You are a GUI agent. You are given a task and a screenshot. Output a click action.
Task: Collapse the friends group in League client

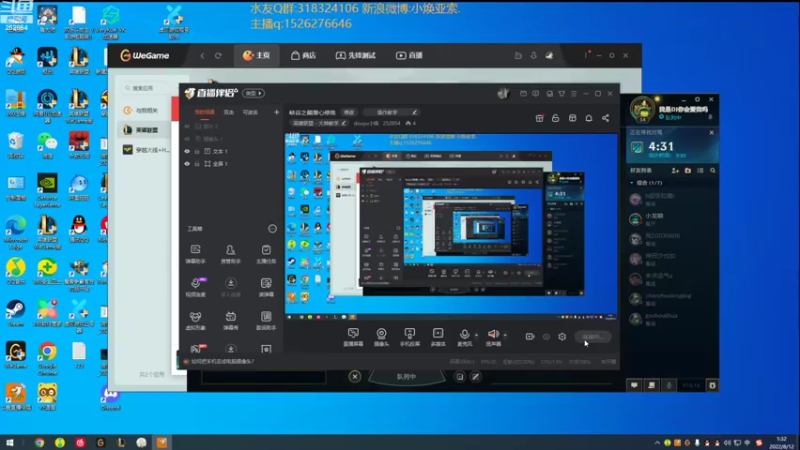(x=632, y=183)
